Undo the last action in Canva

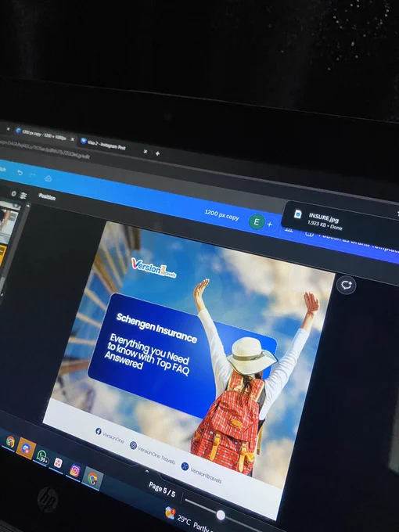(20, 173)
